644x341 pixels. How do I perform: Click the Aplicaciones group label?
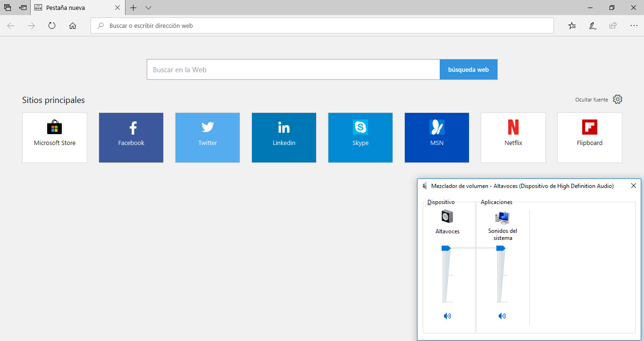coord(496,202)
